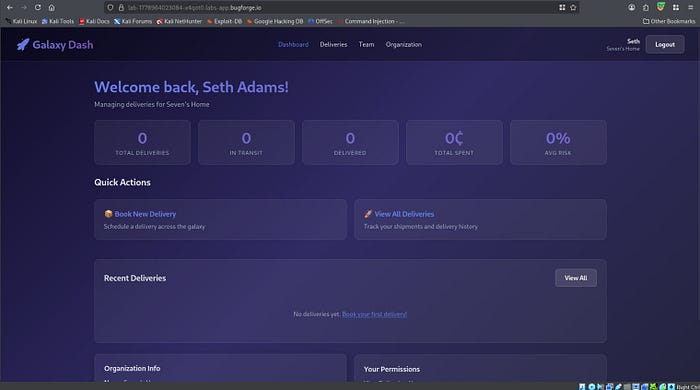Screen dimensions: 700x390
Task: Open the Exploit-DB bookmark
Action: click(225, 21)
